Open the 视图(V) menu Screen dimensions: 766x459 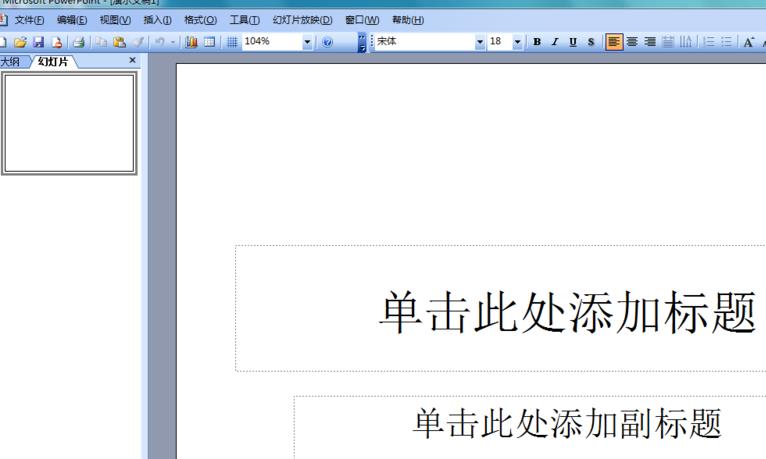tap(115, 20)
